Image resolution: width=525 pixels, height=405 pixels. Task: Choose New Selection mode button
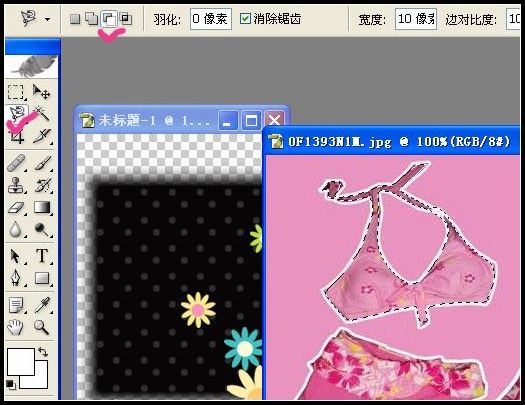tap(75, 19)
